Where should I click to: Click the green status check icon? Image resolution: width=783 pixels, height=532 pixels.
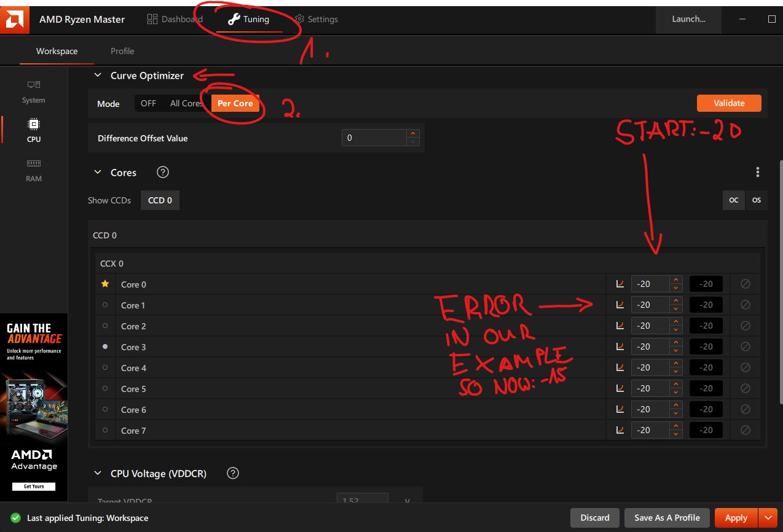pyautogui.click(x=15, y=518)
